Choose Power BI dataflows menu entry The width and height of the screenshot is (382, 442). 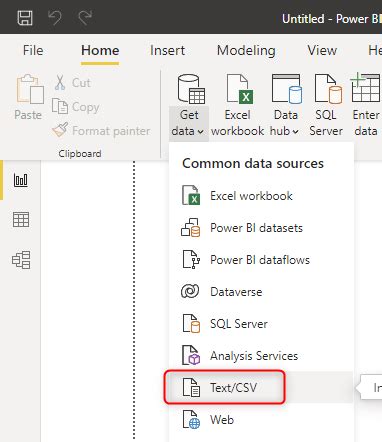pos(261,260)
